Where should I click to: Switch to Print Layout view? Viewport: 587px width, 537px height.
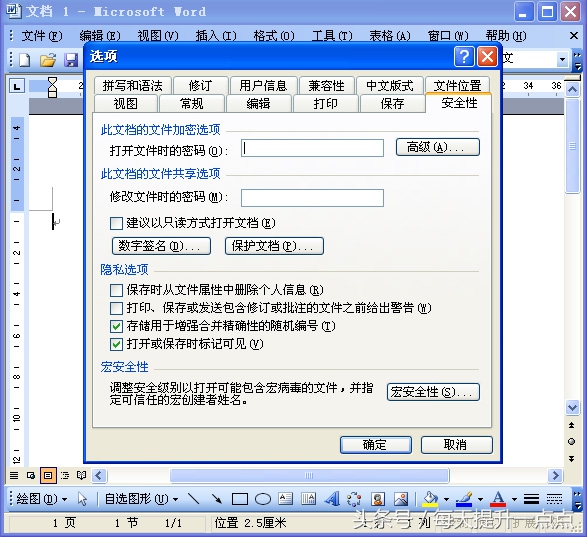coord(48,476)
